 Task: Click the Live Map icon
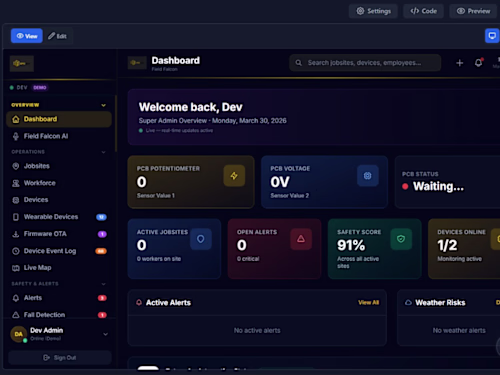click(16, 268)
